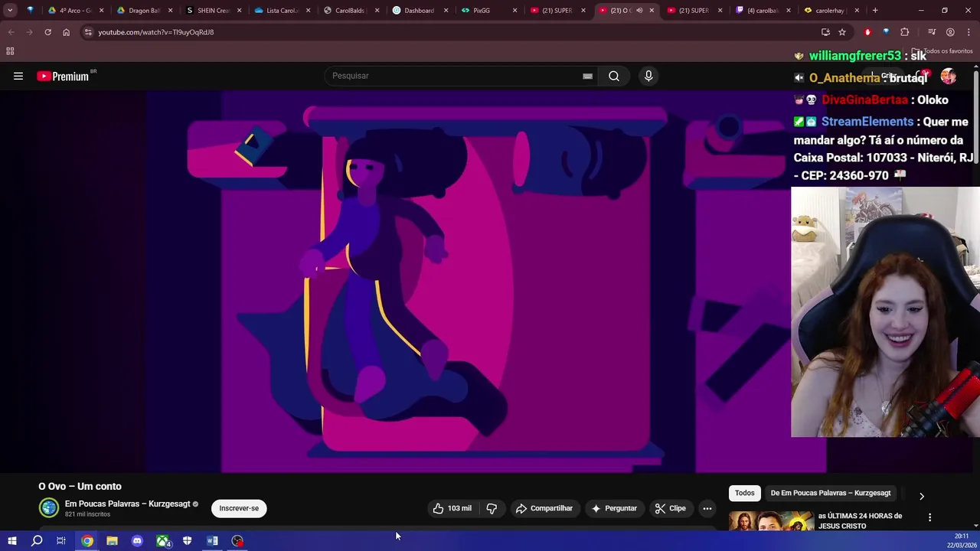Open the Chrome three-dot menu

969,32
